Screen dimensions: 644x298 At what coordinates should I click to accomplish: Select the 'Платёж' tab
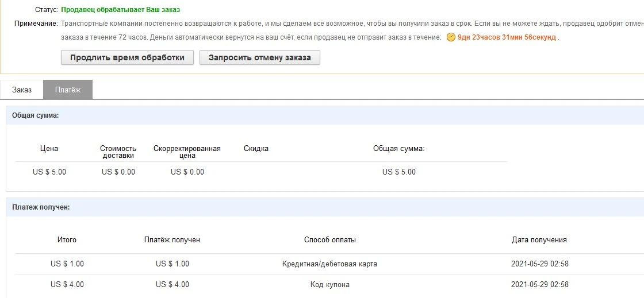coord(68,90)
